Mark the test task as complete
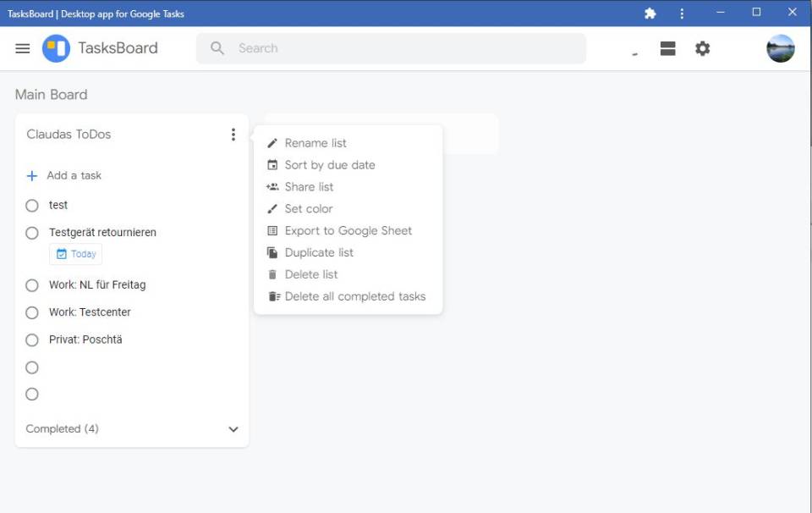 click(31, 205)
